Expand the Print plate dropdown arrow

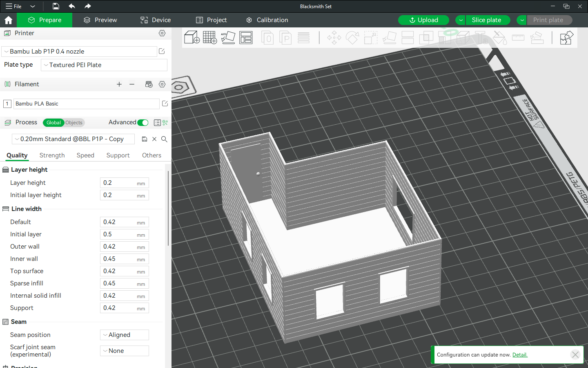522,20
